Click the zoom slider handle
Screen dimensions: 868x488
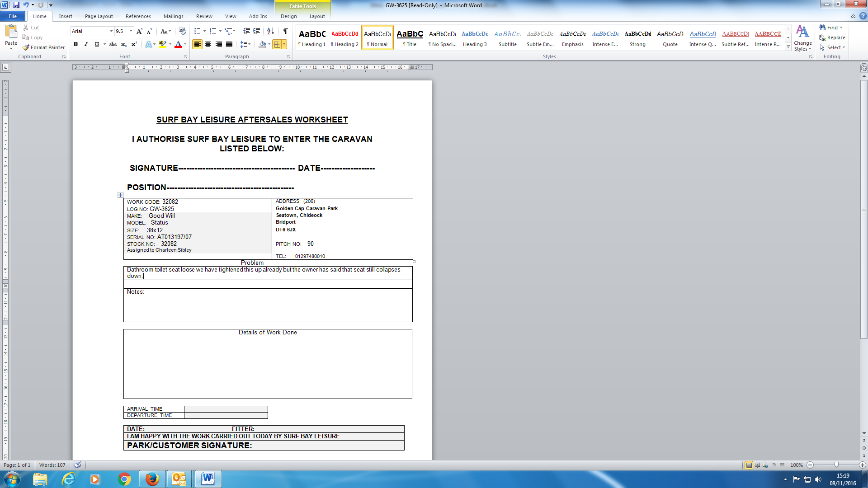pos(836,465)
